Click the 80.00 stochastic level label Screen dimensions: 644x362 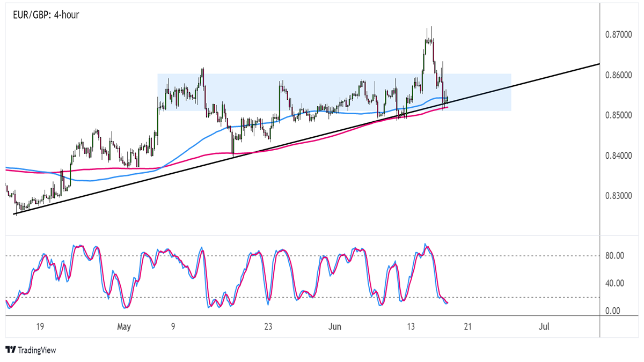click(613, 256)
